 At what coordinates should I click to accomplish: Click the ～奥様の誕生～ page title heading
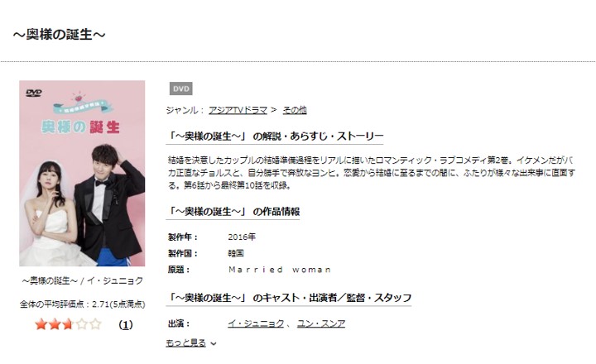(60, 35)
